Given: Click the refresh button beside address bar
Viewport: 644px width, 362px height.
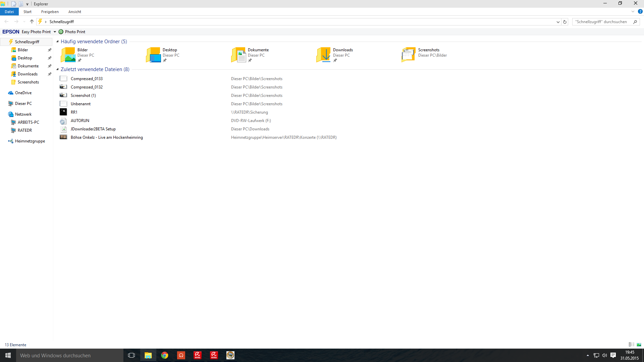Looking at the screenshot, I should pos(565,22).
